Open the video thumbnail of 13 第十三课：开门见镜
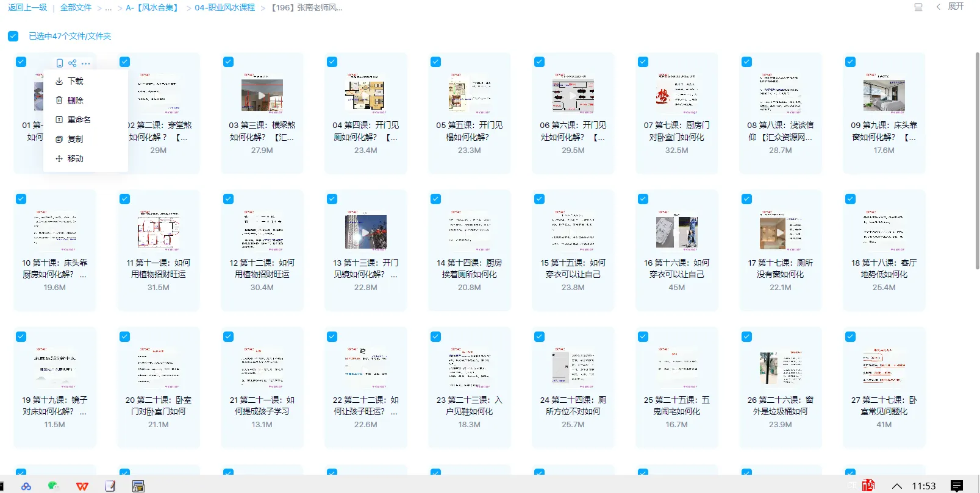Image resolution: width=980 pixels, height=493 pixels. pos(365,232)
